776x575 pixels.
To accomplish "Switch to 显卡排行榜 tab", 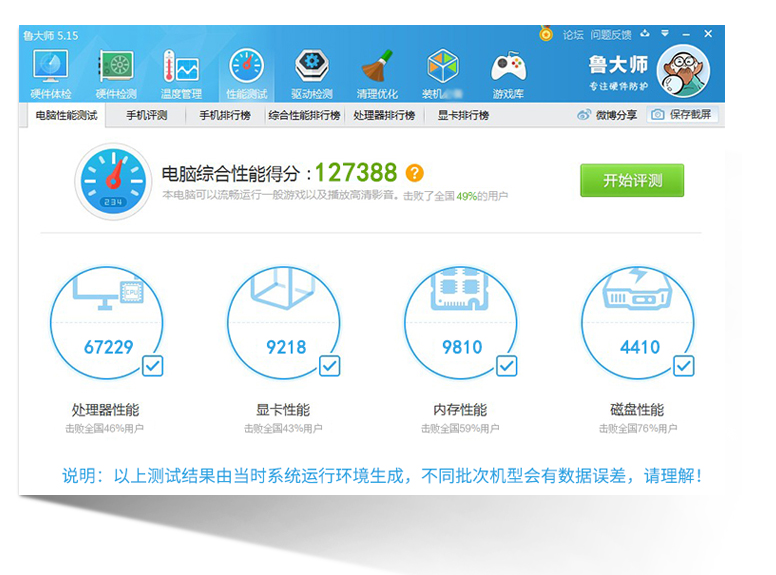I will (463, 116).
